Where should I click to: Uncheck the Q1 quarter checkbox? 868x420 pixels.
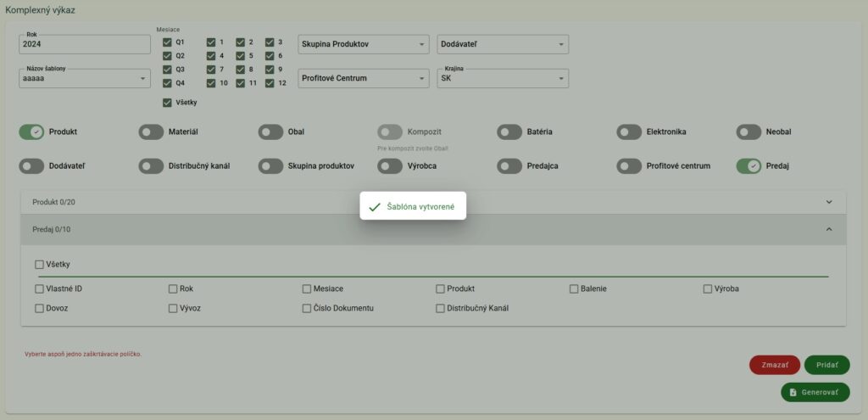coord(167,42)
